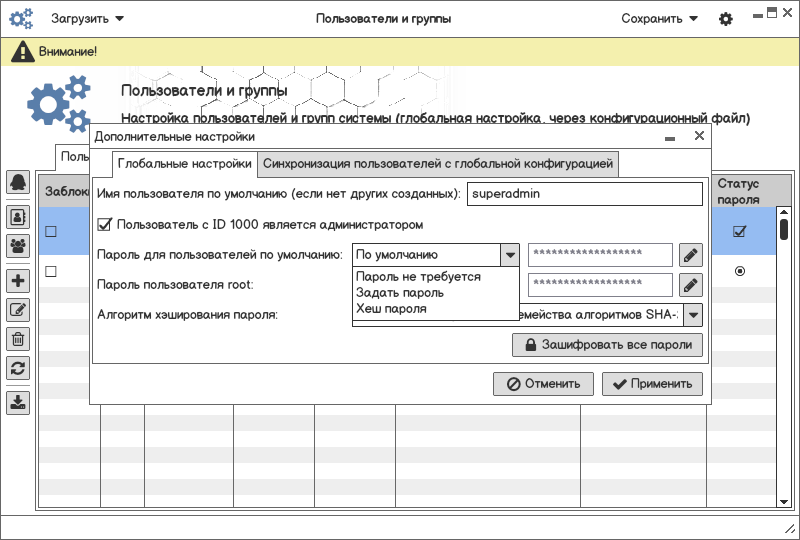This screenshot has height=540, width=800.
Task: Click the refresh arrows icon
Action: [x=18, y=368]
